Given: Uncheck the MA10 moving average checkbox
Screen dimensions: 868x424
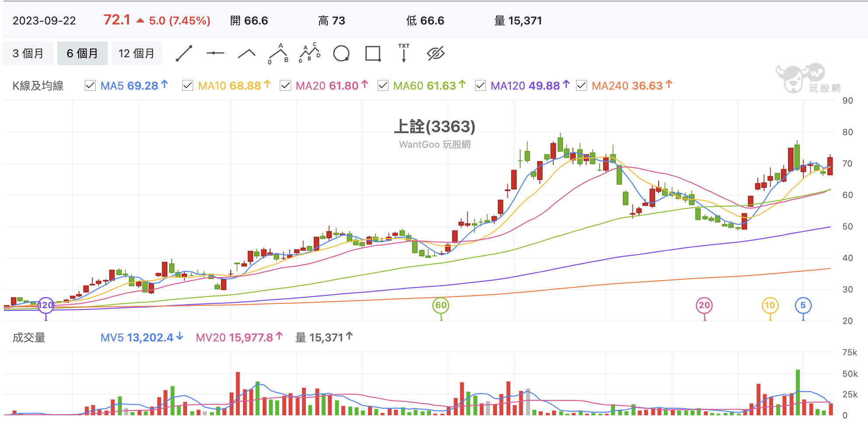Looking at the screenshot, I should coord(187,86).
